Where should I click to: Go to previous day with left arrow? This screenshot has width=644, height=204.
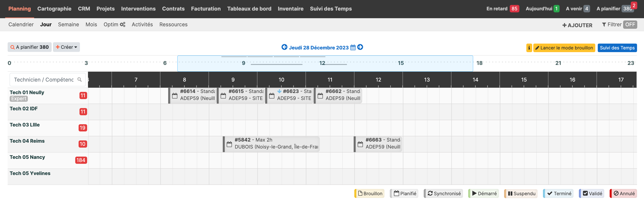coord(284,47)
